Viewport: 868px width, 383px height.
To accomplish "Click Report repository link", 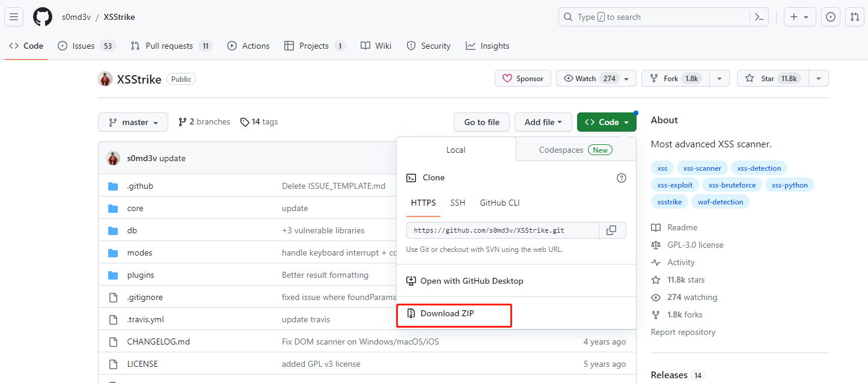I will 683,332.
